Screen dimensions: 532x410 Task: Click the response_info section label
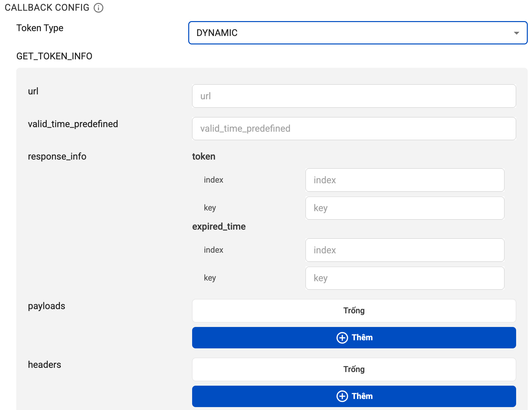point(57,156)
